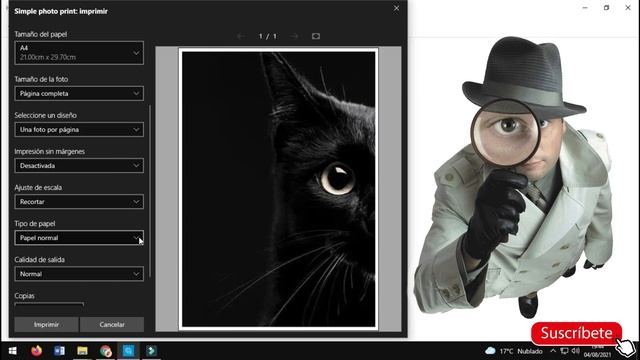This screenshot has width=640, height=360.
Task: Click the Cancelar button
Action: (x=112, y=324)
